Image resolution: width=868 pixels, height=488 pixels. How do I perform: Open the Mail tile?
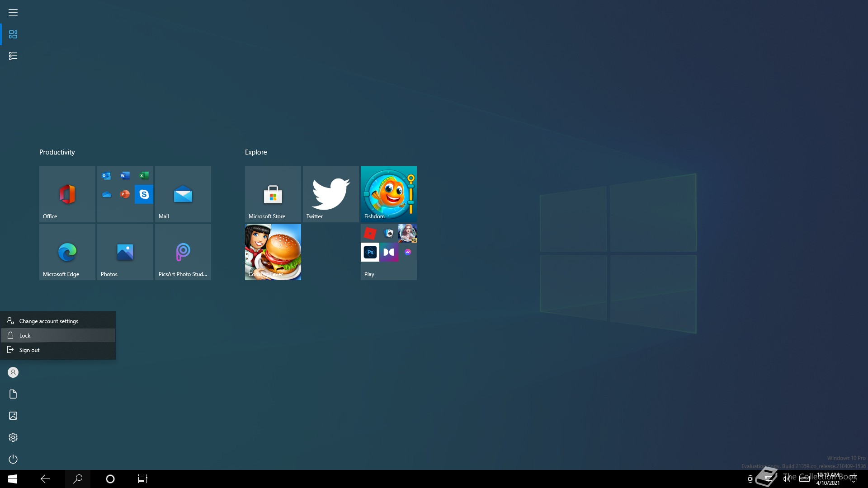(183, 194)
